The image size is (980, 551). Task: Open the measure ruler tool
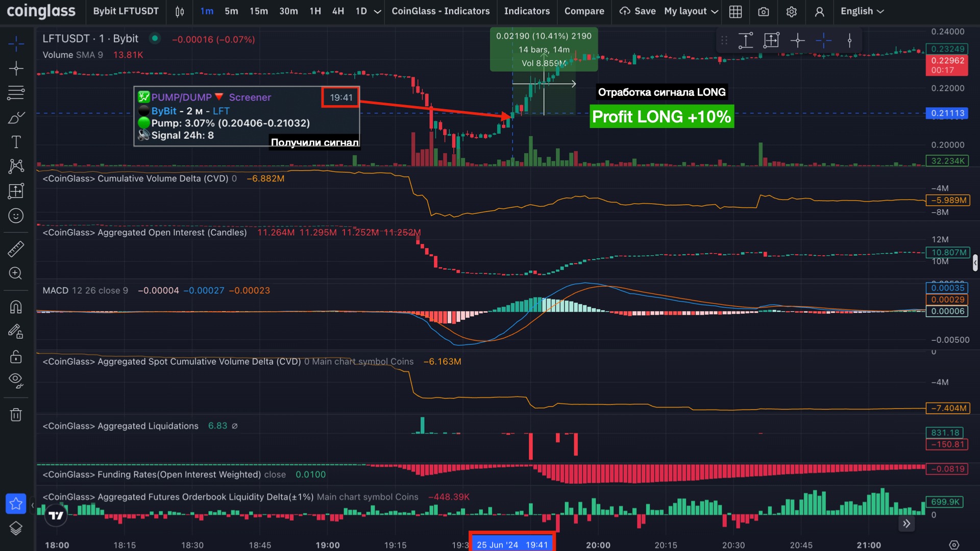tap(16, 249)
